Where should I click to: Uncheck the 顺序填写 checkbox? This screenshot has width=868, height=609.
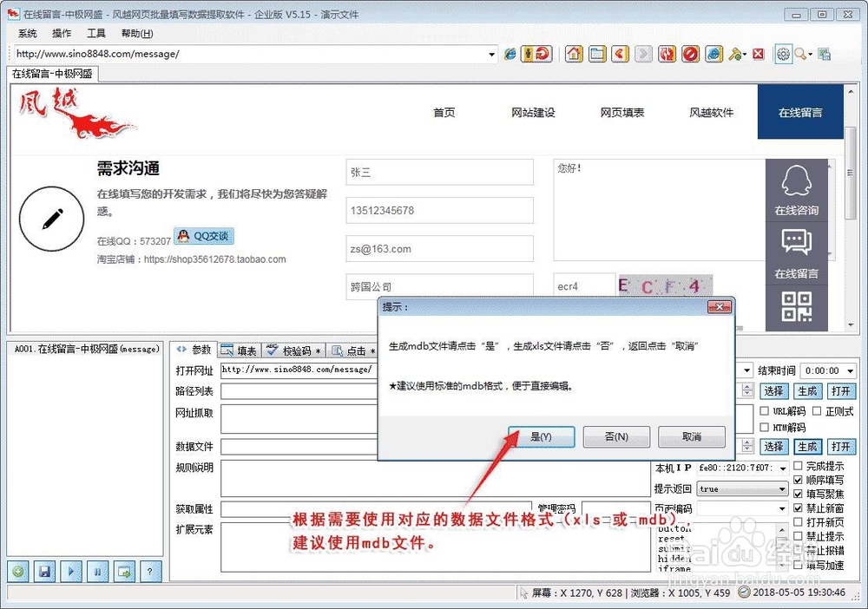click(798, 480)
